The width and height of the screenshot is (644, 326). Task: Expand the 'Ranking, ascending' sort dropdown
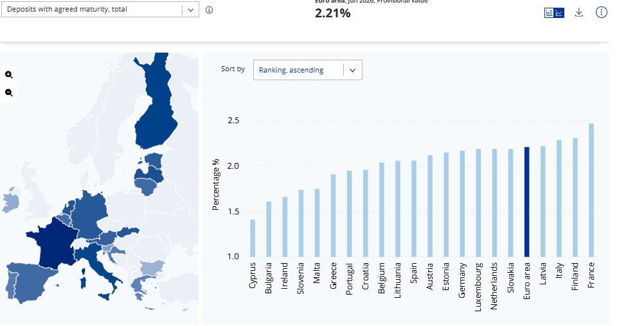pyautogui.click(x=308, y=70)
